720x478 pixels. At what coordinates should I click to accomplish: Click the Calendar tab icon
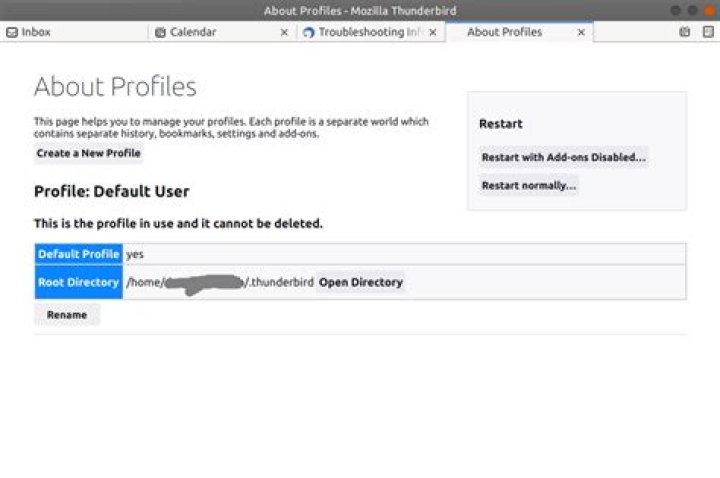[x=160, y=32]
